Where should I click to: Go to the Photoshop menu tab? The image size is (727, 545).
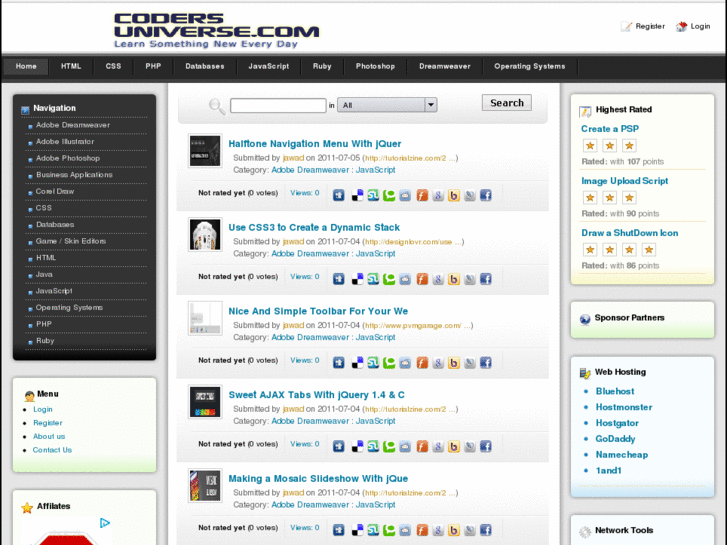[x=375, y=66]
